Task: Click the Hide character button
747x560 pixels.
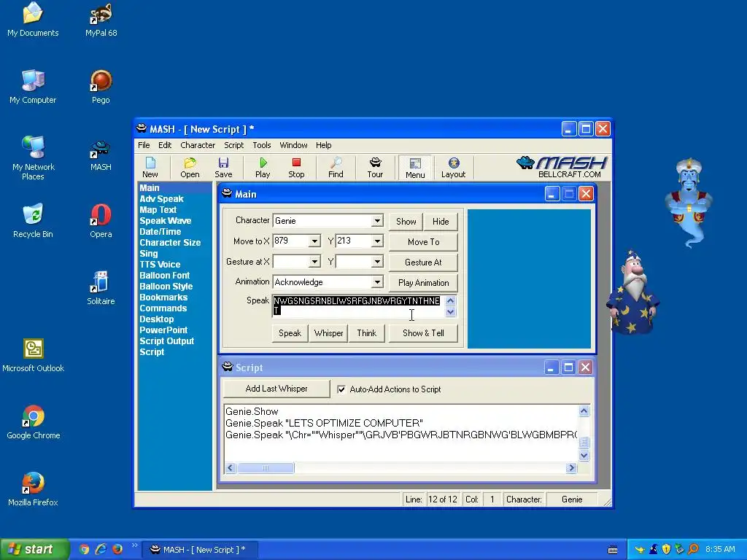Action: point(441,222)
